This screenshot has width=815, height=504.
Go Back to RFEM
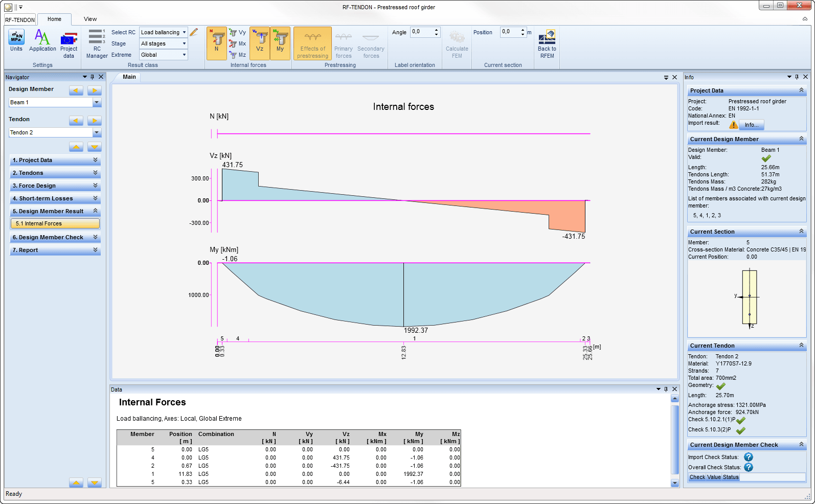[547, 44]
